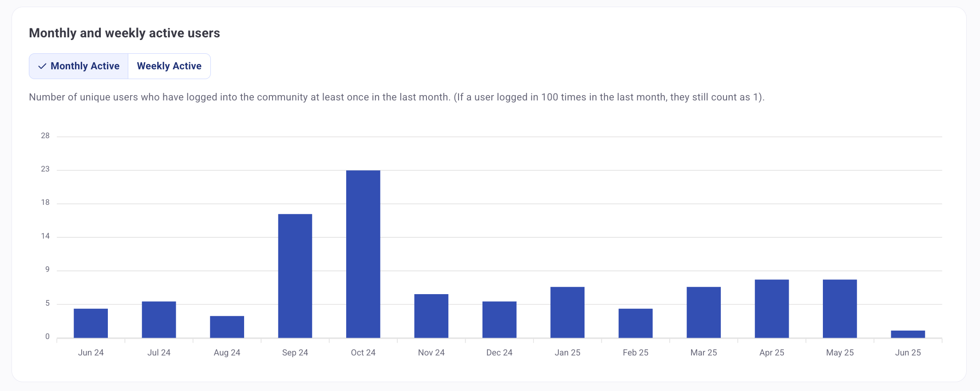Click the checkmark icon beside Monthly Active

42,66
